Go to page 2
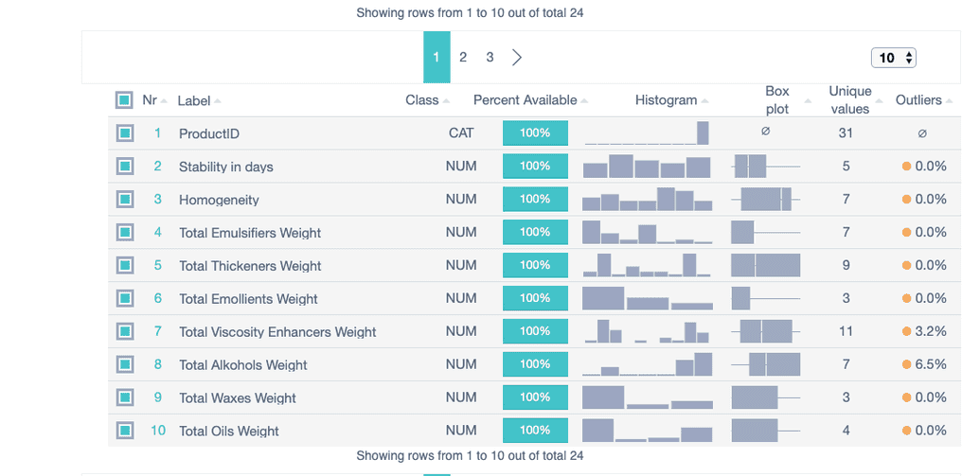Image resolution: width=980 pixels, height=476 pixels. pos(463,58)
